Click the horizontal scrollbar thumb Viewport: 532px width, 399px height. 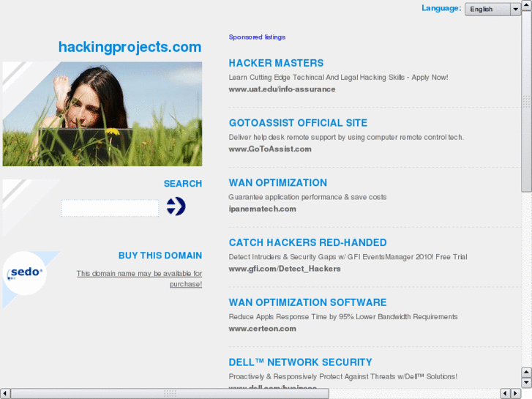click(170, 393)
